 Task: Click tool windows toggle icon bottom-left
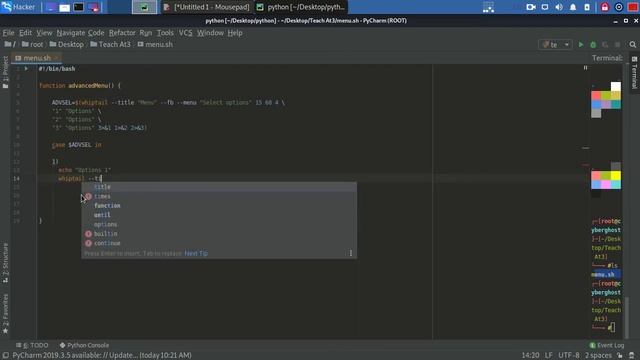click(5, 356)
